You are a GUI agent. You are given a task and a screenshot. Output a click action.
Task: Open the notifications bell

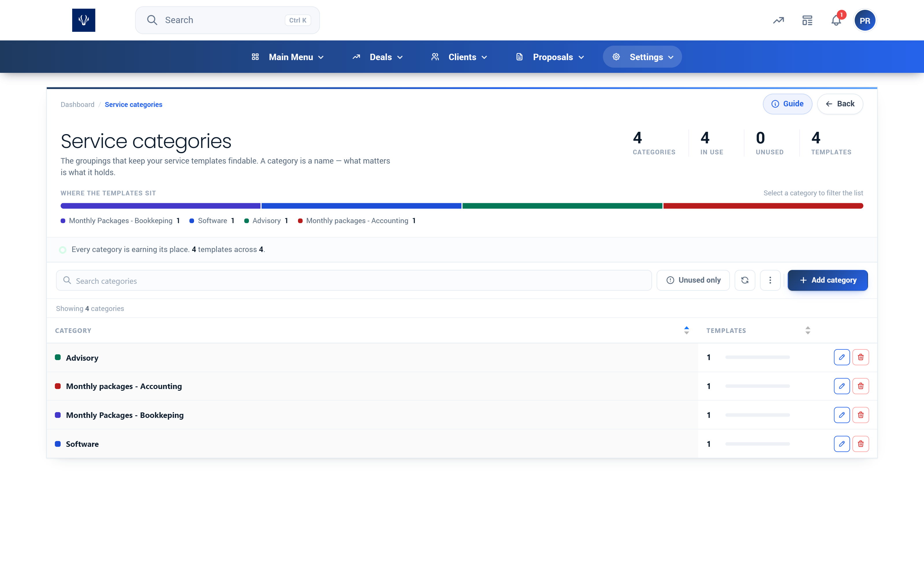point(836,20)
